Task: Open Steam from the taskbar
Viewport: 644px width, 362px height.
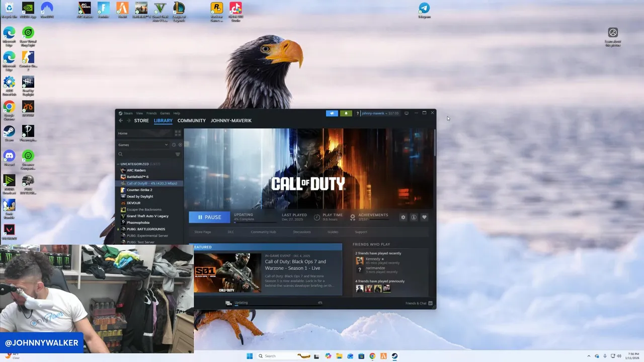Action: tap(394, 356)
